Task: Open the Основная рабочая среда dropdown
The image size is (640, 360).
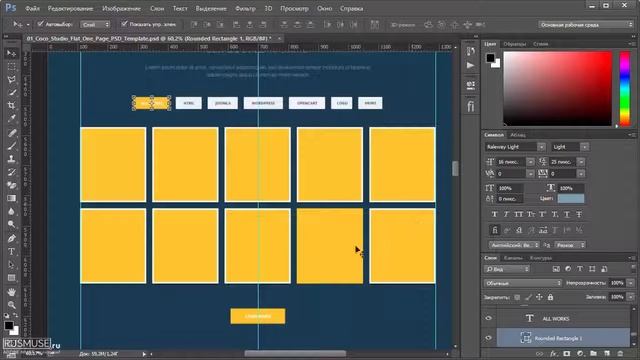Action: coord(586,24)
